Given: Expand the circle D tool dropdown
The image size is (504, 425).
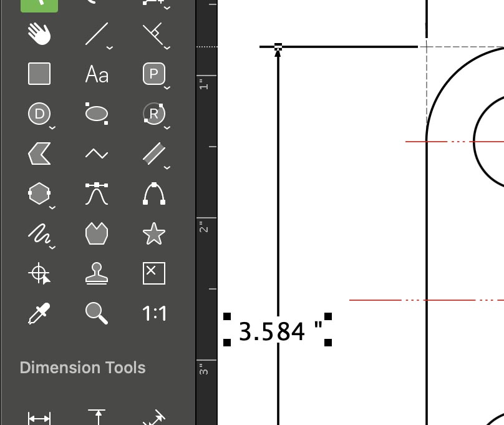Looking at the screenshot, I should point(52,127).
